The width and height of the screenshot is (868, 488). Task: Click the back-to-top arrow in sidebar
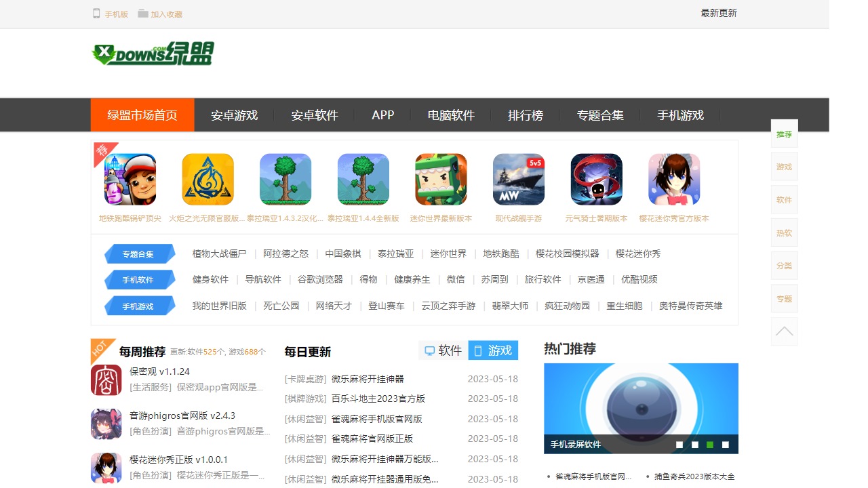(x=785, y=331)
